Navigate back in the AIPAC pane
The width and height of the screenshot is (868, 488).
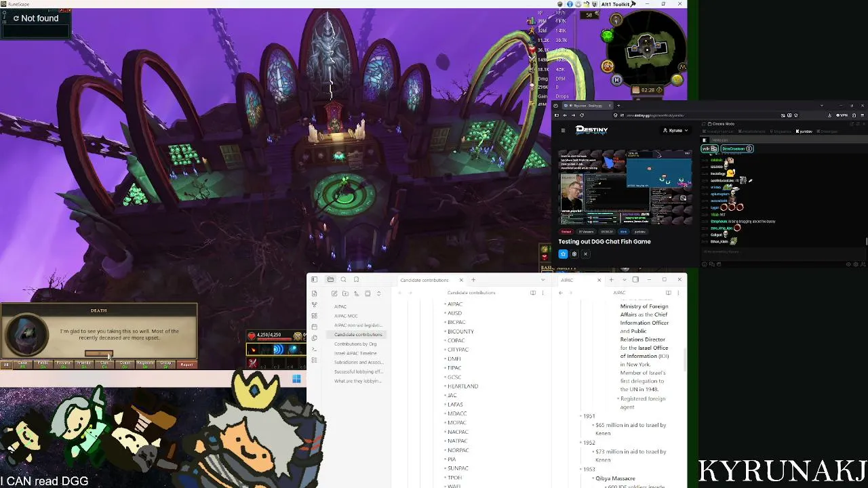click(561, 293)
